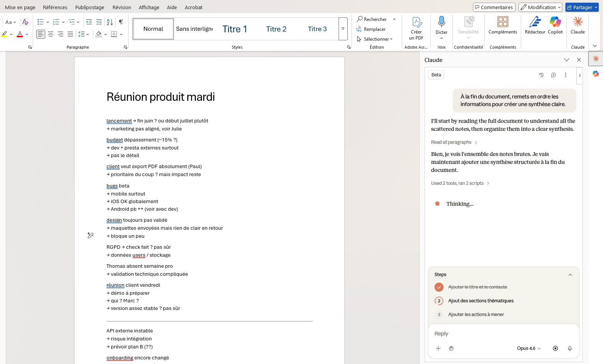The image size is (603, 364).
Task: Open Copilot from the ribbon
Action: (x=555, y=25)
